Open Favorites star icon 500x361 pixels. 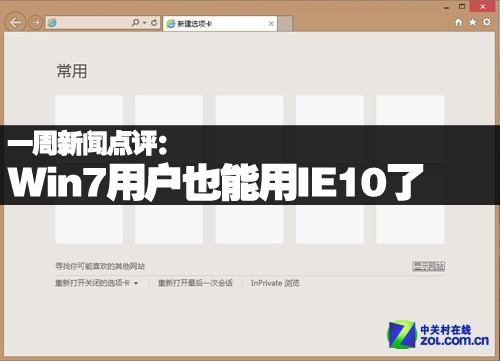click(x=473, y=22)
